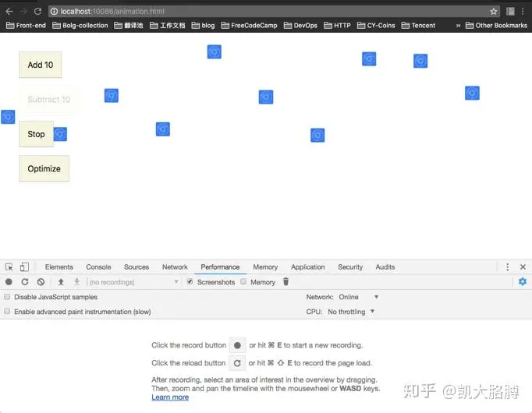Reload the page from the address bar
The height and width of the screenshot is (413, 532).
(37, 12)
